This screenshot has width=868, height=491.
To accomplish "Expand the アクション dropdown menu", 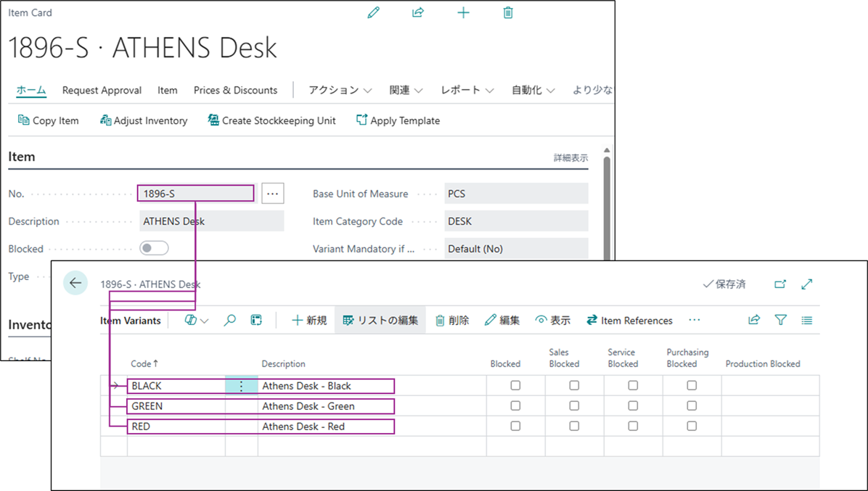I will [x=340, y=90].
